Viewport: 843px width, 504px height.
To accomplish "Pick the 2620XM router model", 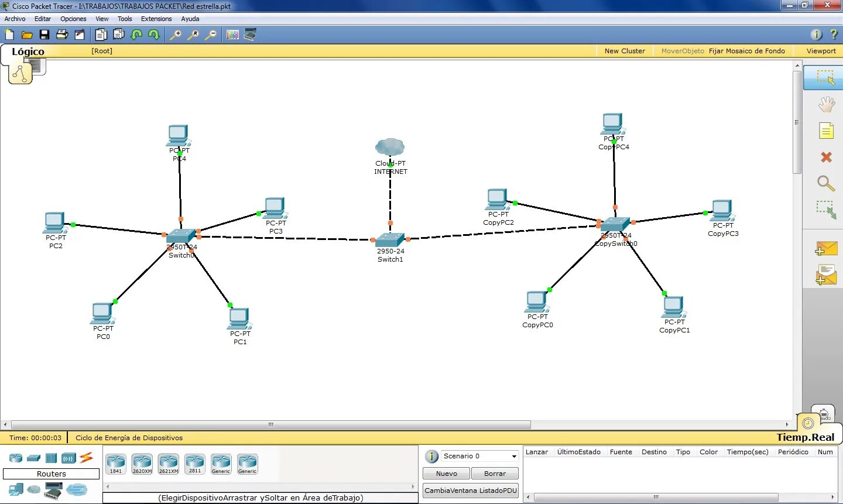I will tap(142, 464).
